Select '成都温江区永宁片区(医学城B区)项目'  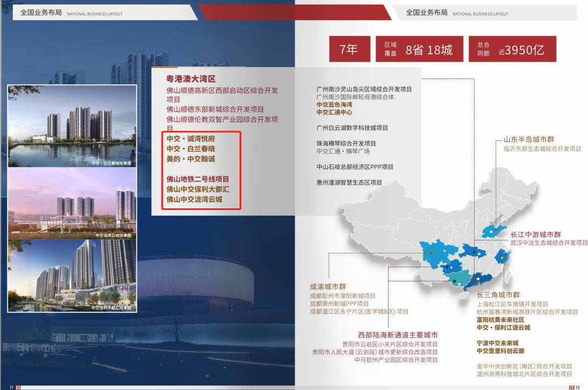point(359,312)
